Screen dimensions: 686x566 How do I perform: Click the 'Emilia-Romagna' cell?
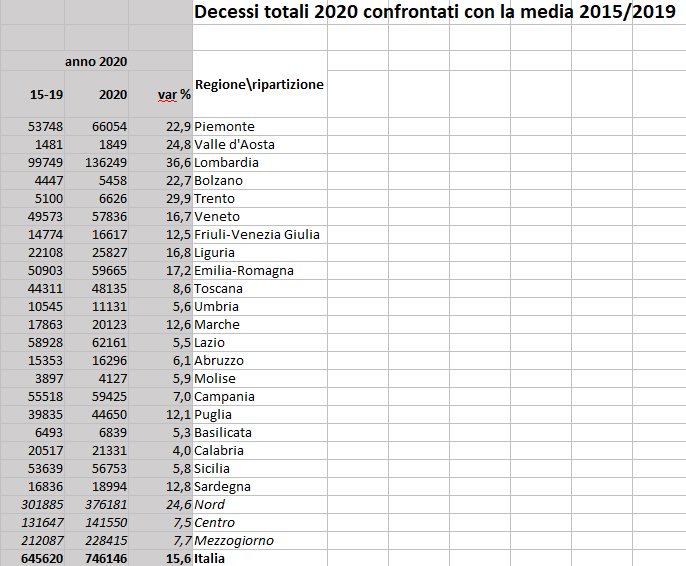(260, 270)
